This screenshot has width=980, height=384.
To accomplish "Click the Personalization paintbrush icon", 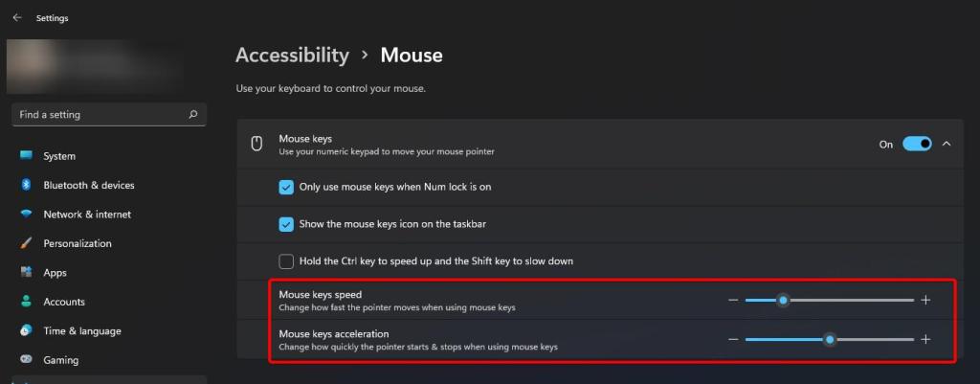I will (26, 243).
